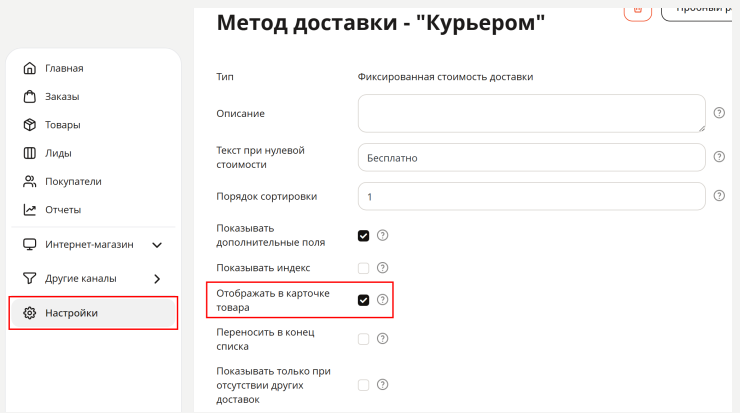
Task: Click the Фиксированная стоимость доставки type text
Action: point(445,76)
